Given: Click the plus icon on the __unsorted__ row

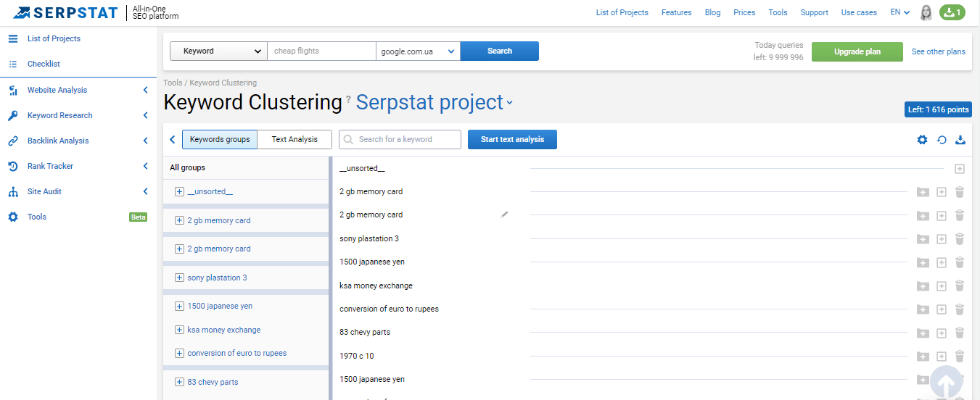Looking at the screenshot, I should coord(960,169).
